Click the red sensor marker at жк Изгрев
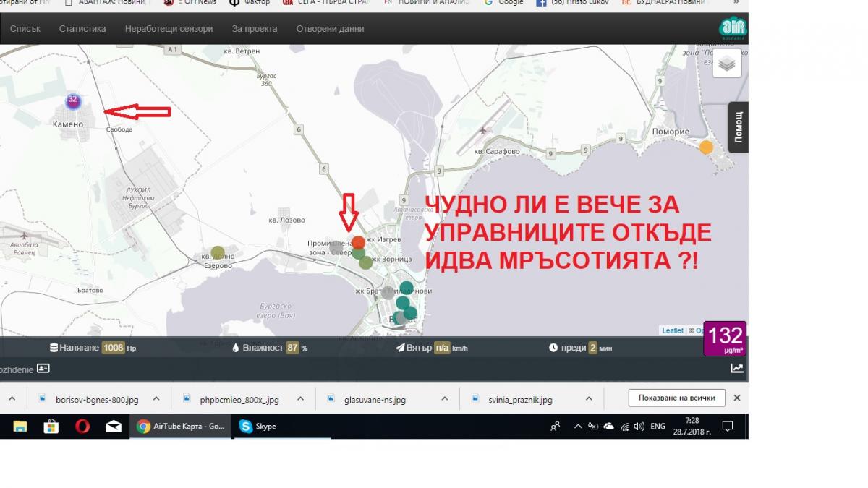The height and width of the screenshot is (488, 868). click(x=358, y=242)
